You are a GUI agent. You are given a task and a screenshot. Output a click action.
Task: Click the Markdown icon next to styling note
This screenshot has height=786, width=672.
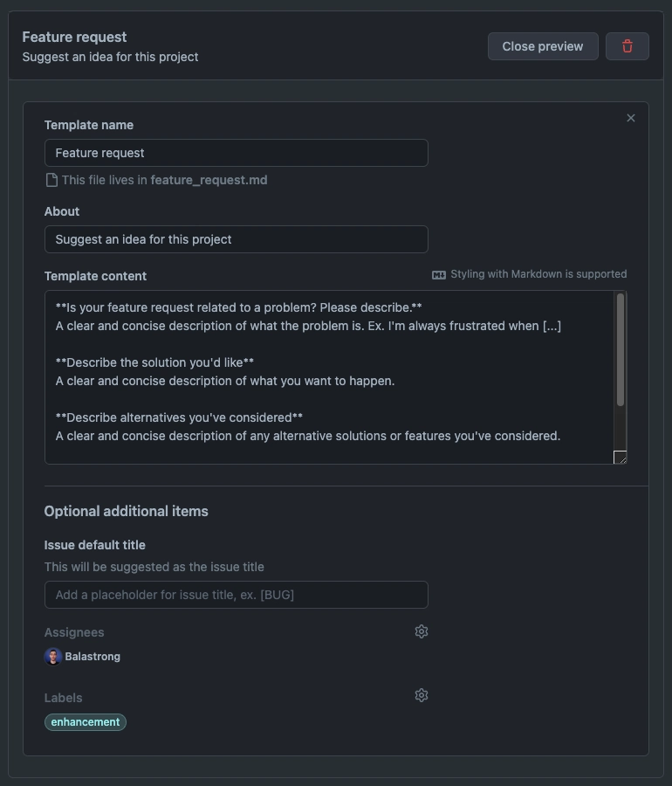[439, 275]
